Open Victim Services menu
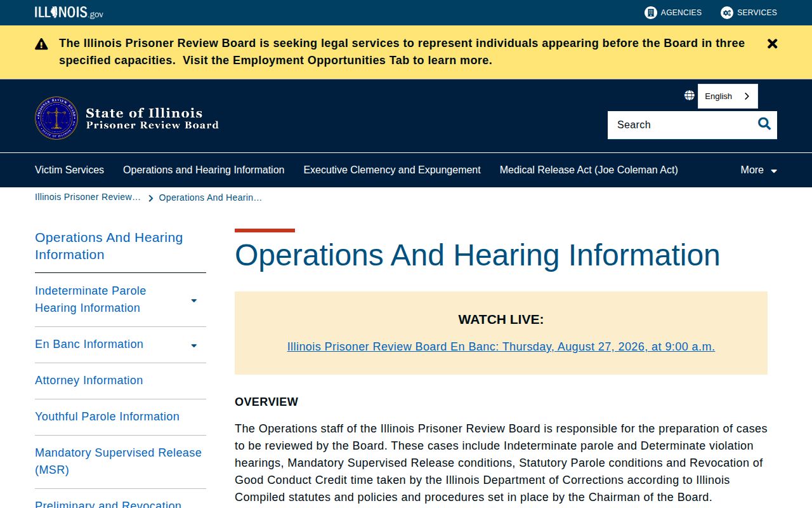This screenshot has height=508, width=812. pyautogui.click(x=69, y=170)
